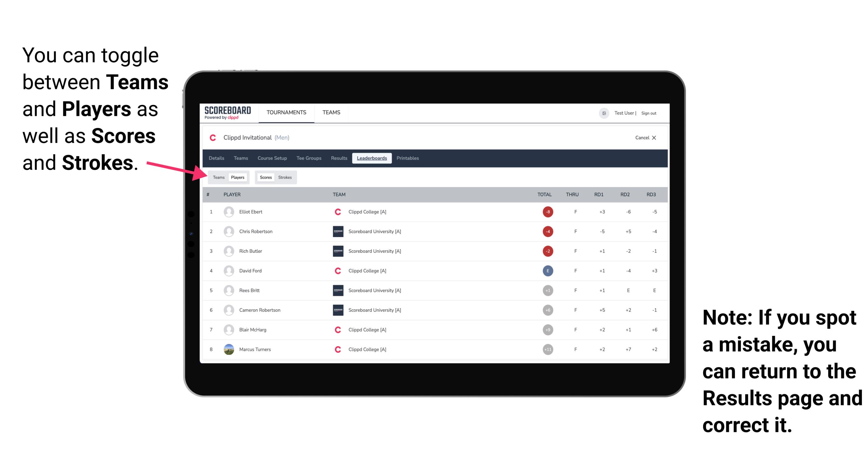Image resolution: width=868 pixels, height=467 pixels.
Task: Toggle to Teams leaderboard view
Action: pos(218,177)
